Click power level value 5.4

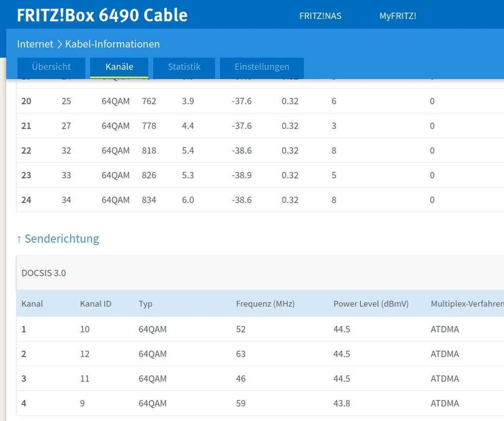pos(188,151)
